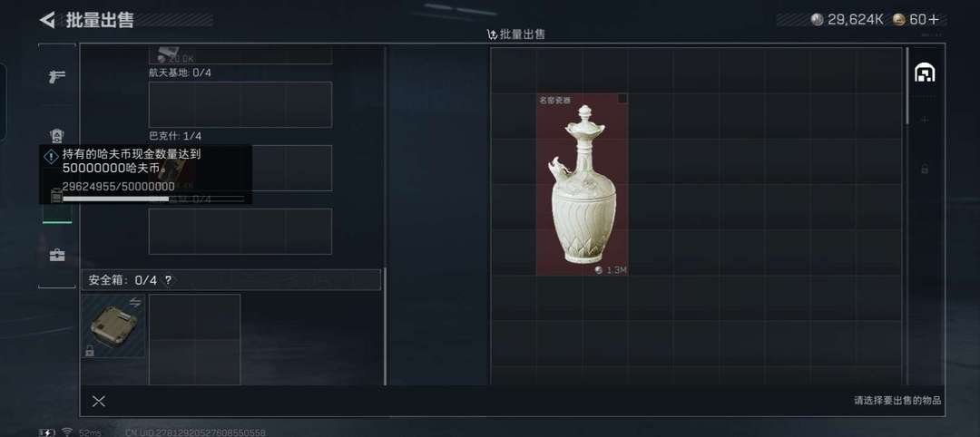The image size is (980, 437).
Task: Select the empty 航天基地 slot grid
Action: click(240, 104)
